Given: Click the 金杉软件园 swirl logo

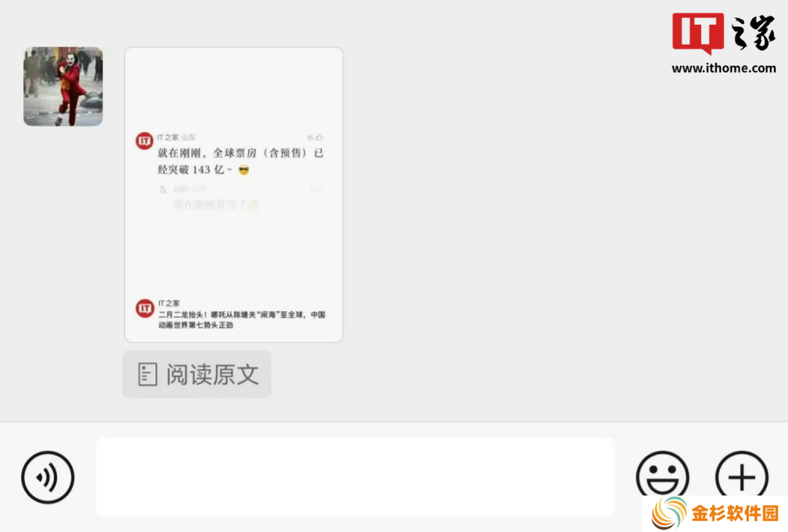Looking at the screenshot, I should click(x=669, y=514).
